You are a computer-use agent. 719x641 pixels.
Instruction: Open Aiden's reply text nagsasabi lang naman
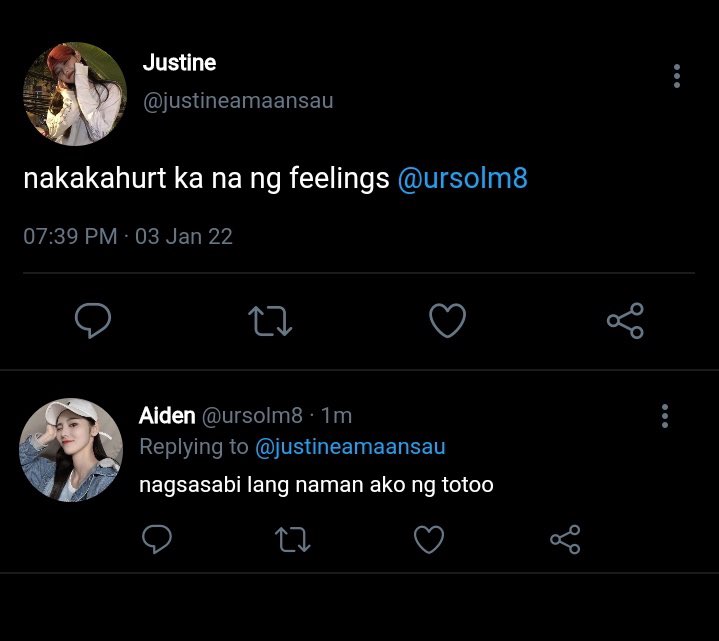click(x=316, y=485)
